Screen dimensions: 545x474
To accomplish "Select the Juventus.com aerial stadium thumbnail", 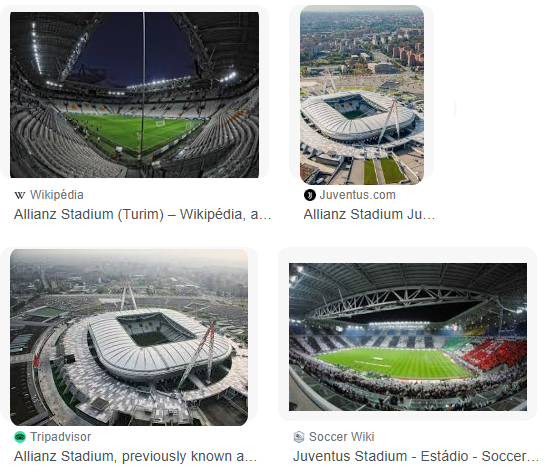I will (x=362, y=95).
